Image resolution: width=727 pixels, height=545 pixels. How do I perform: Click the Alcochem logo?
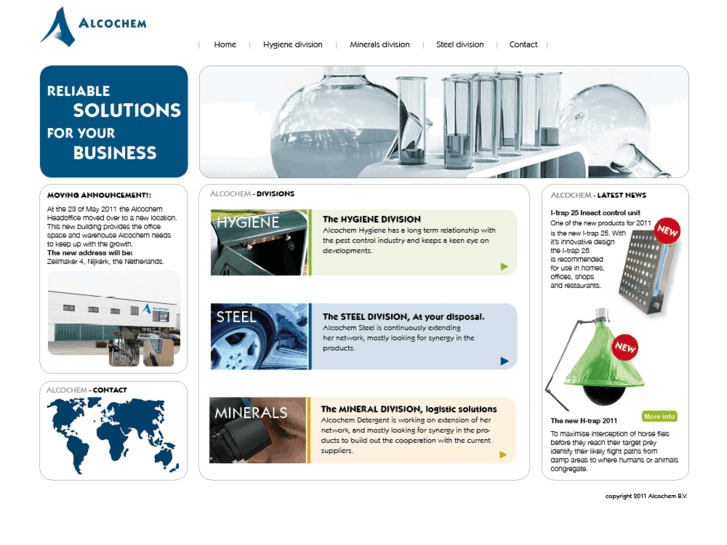tap(93, 26)
